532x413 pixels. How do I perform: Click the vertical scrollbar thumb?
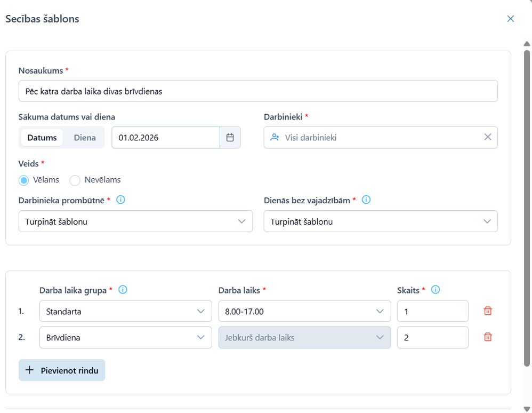point(527,208)
